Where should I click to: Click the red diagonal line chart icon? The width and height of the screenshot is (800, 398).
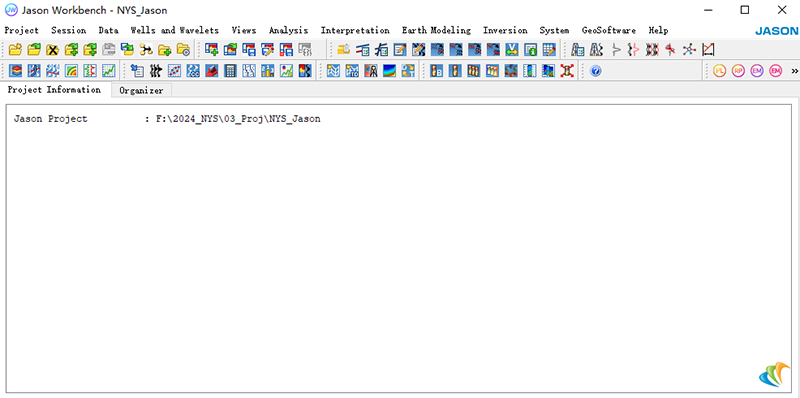(708, 49)
